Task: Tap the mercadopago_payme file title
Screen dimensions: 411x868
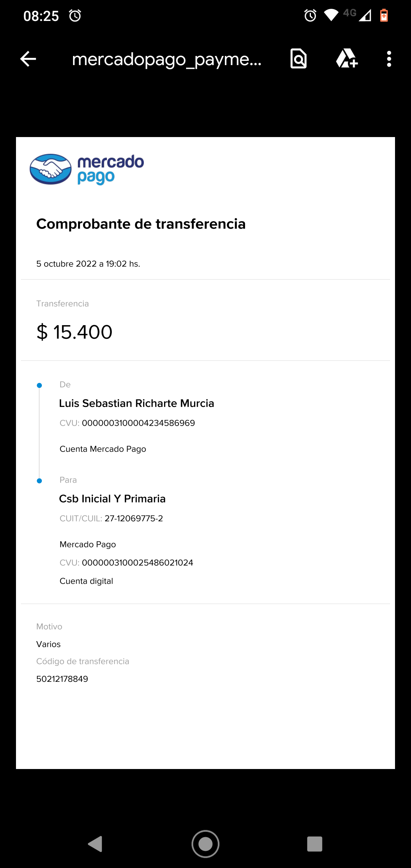Action: click(167, 59)
